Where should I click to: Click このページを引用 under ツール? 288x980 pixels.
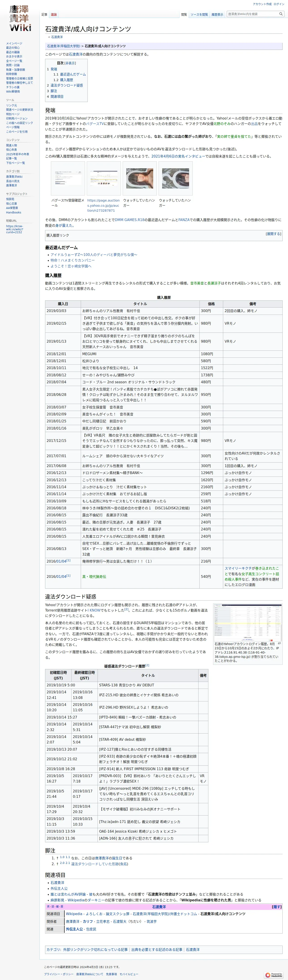point(17,132)
